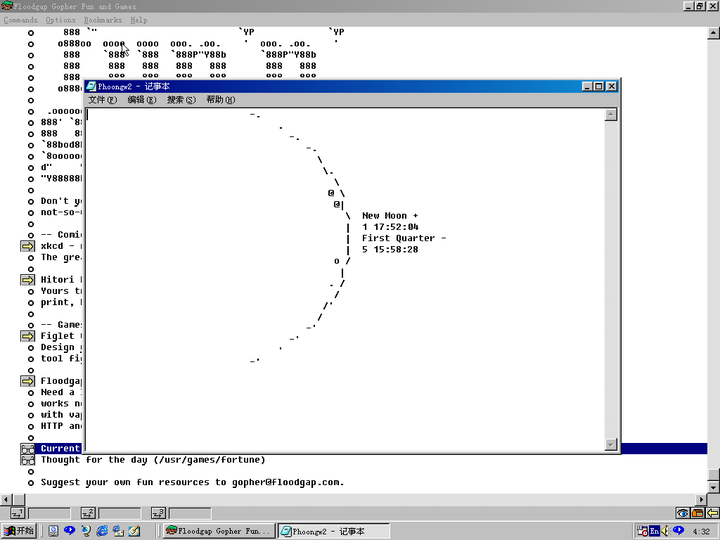Image resolution: width=720 pixels, height=540 pixels.
Task: Open the Floodgap entry's arrow icon
Action: coord(28,381)
